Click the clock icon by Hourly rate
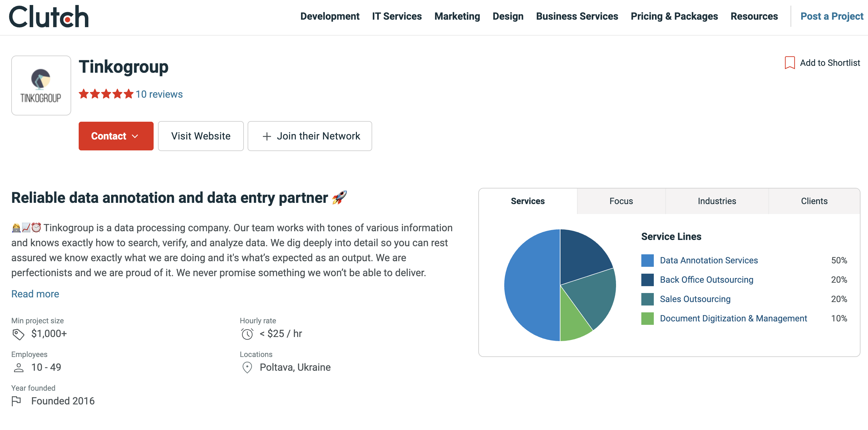The width and height of the screenshot is (868, 430). pyautogui.click(x=247, y=334)
